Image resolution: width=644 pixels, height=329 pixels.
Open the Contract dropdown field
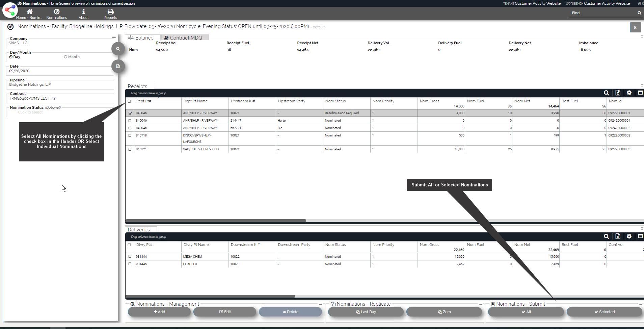[60, 99]
